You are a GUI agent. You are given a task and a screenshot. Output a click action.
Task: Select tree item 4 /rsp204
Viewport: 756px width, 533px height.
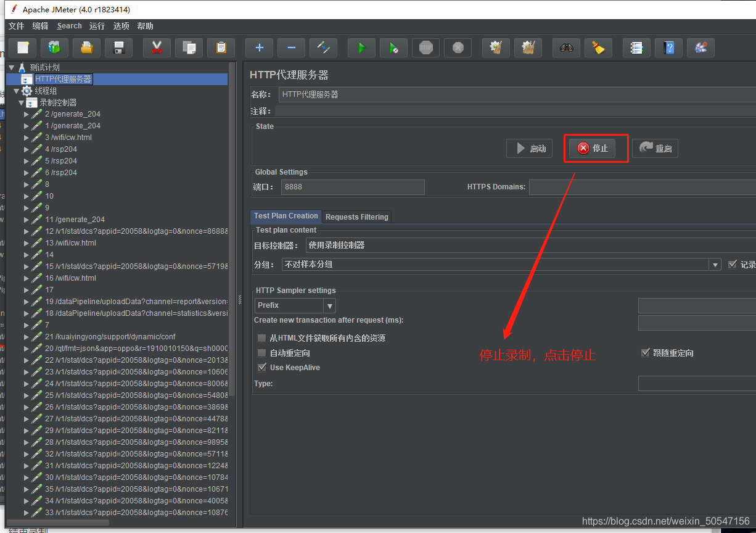pos(61,149)
